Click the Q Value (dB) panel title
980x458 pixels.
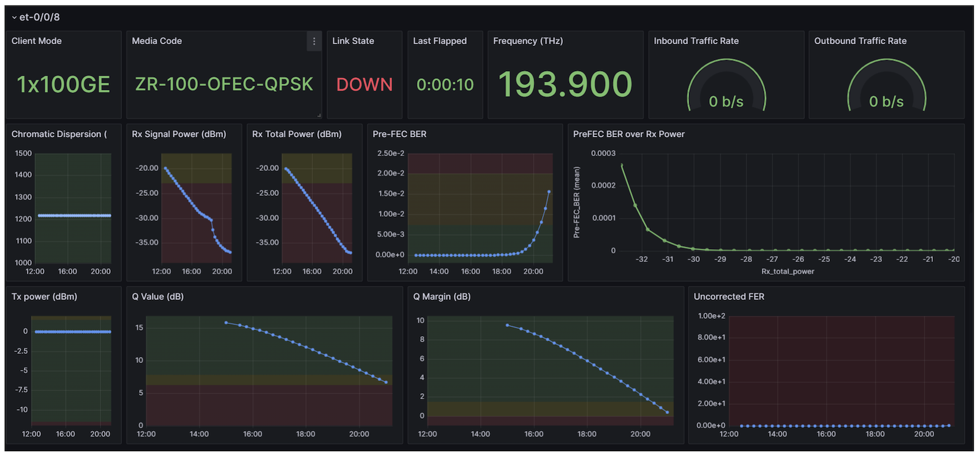click(x=158, y=297)
